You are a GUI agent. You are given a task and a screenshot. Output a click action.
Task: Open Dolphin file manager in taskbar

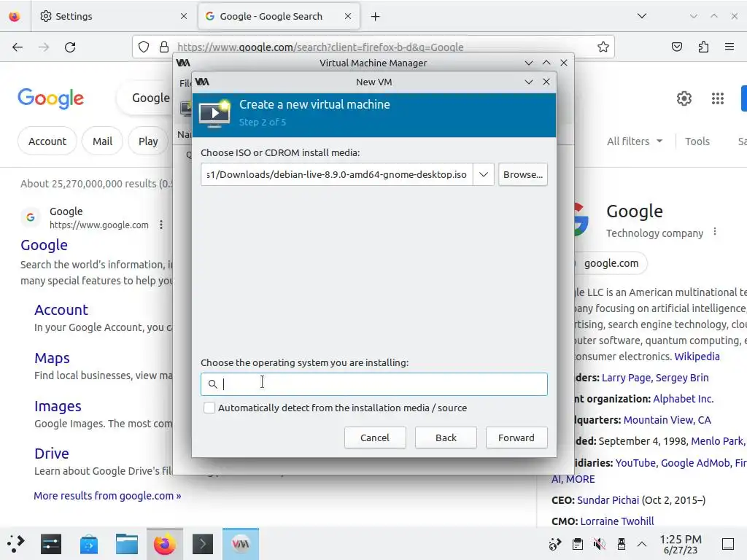pos(127,544)
